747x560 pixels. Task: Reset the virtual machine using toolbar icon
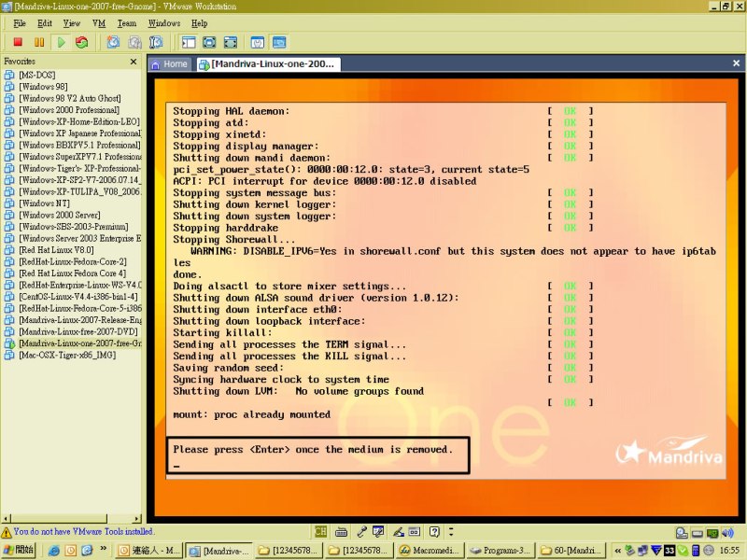click(x=82, y=42)
